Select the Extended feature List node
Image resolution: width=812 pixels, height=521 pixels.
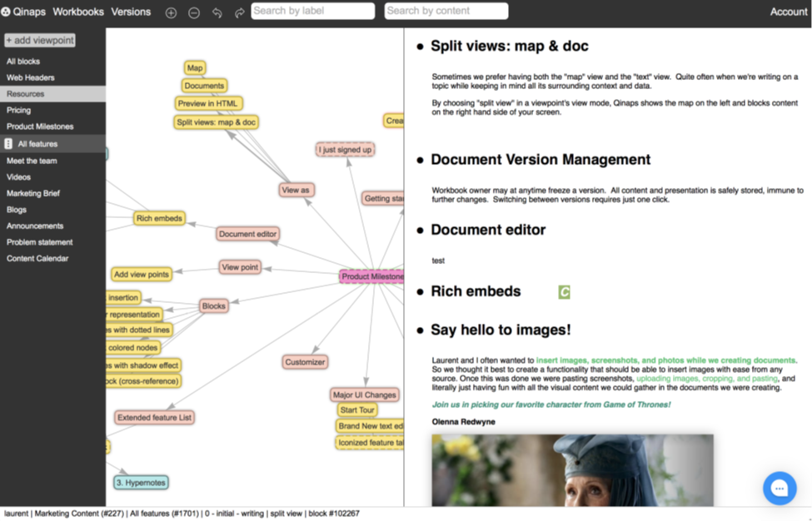(154, 418)
